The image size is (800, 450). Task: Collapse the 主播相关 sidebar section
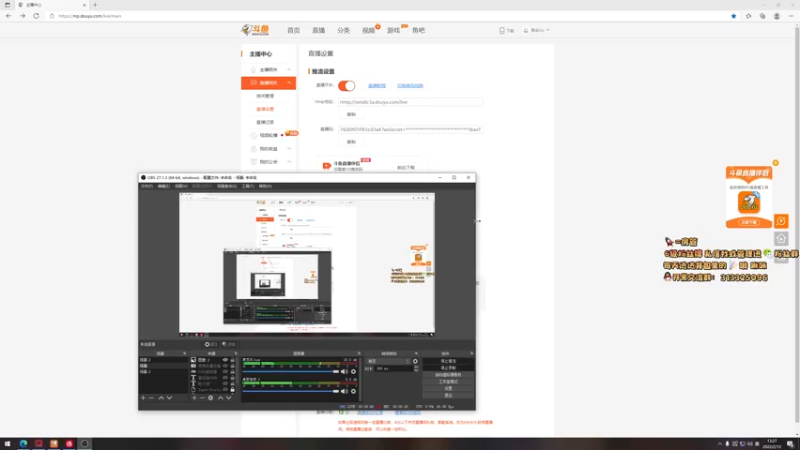(289, 69)
